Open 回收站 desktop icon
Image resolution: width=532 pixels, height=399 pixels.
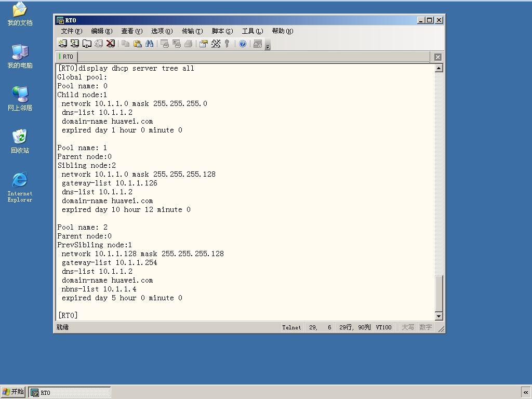pyautogui.click(x=20, y=141)
